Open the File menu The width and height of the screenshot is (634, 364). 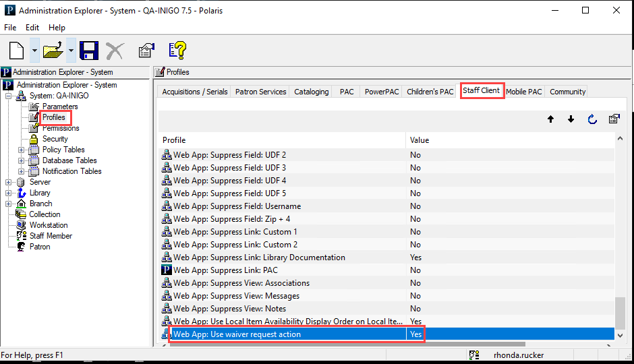10,28
